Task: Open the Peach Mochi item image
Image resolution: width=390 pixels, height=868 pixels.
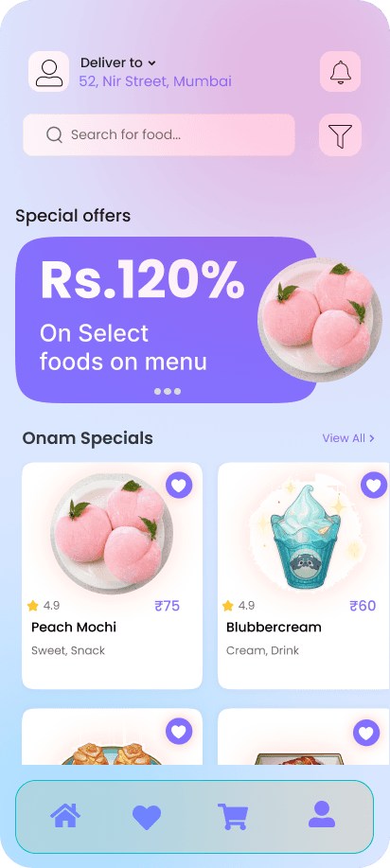Action: point(112,533)
